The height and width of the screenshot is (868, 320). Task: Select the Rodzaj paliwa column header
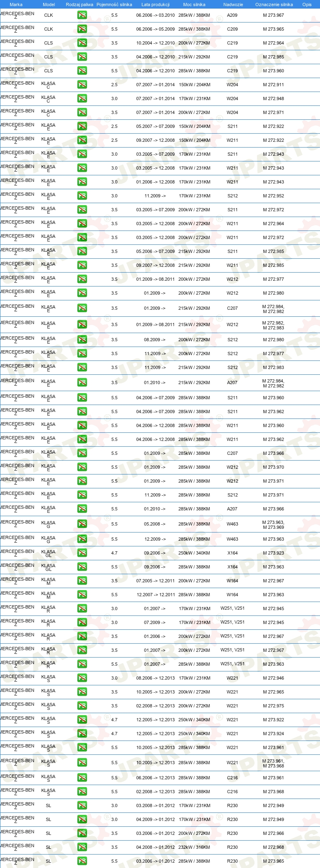[x=79, y=4]
